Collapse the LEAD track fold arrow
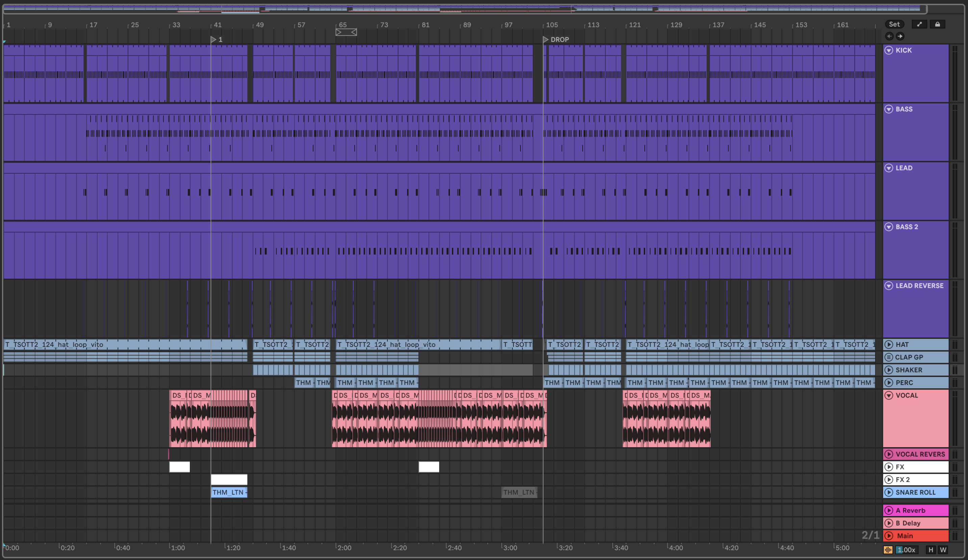This screenshot has height=560, width=968. click(889, 168)
